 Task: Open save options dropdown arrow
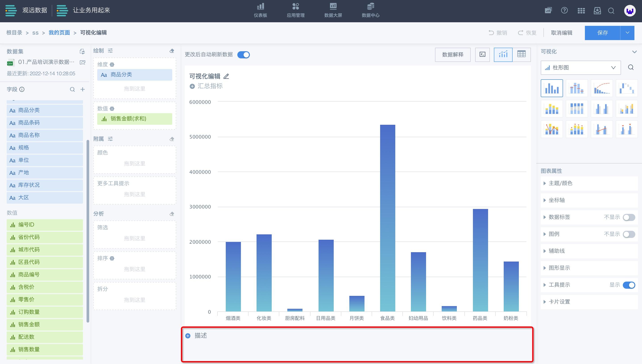click(627, 33)
